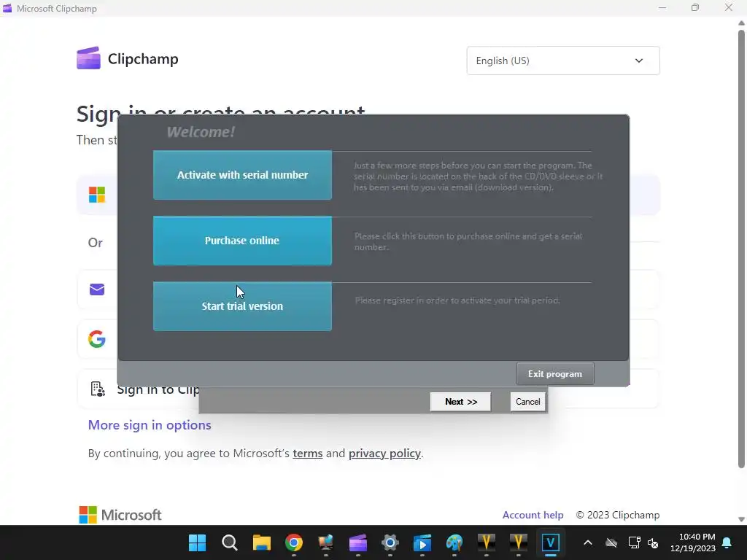Click the muted volume tray icon

pos(653,542)
